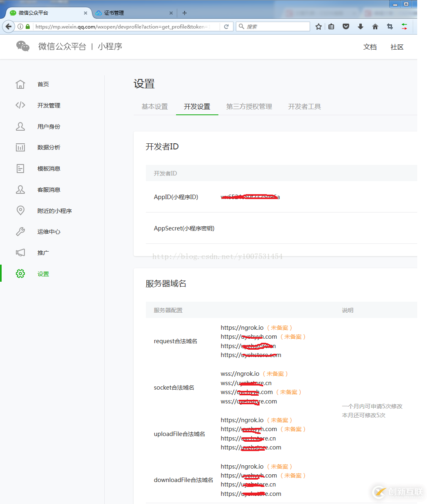The width and height of the screenshot is (427, 504).
Task: Click the 搜索 search box in the toolbar
Action: pyautogui.click(x=273, y=26)
